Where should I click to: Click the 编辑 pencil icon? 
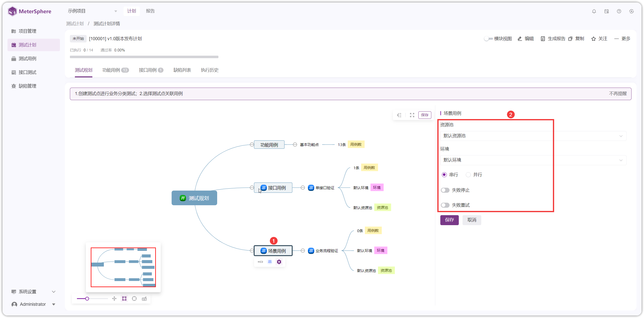519,38
